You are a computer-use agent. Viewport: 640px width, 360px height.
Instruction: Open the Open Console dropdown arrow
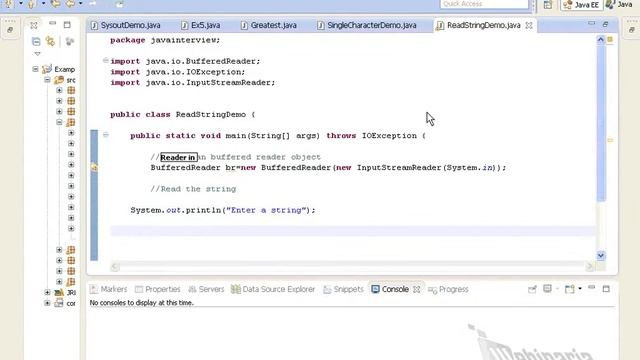point(580,289)
